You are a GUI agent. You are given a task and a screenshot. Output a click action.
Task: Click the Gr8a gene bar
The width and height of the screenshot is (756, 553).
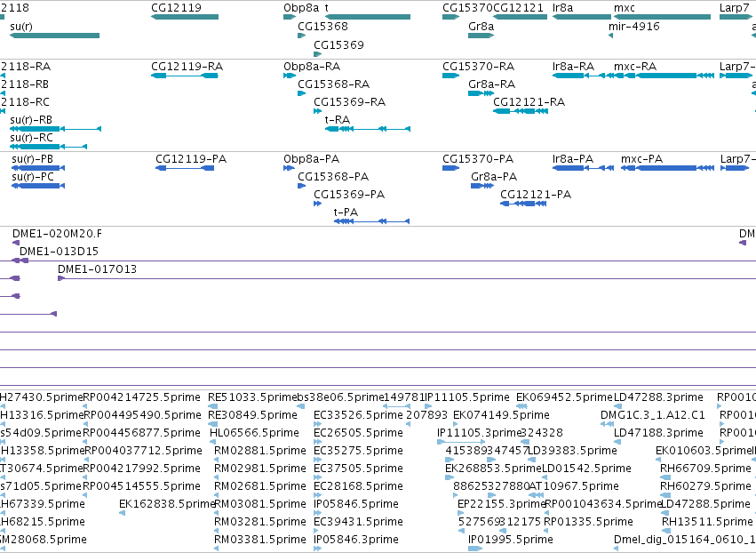481,36
